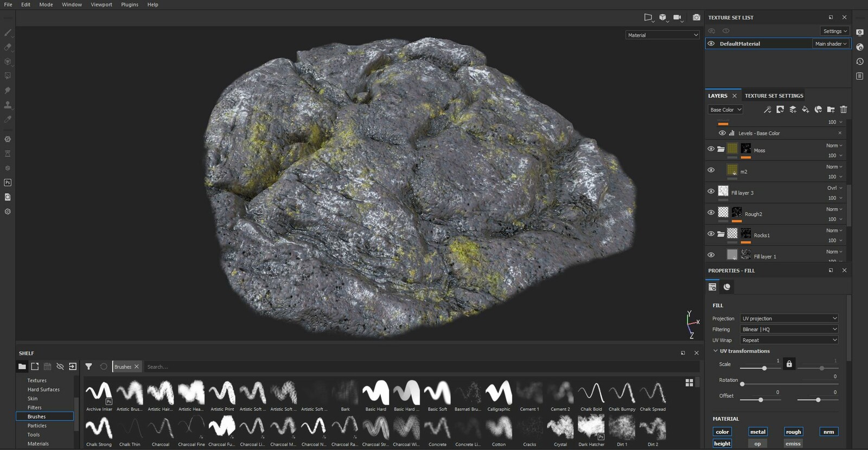Select the Polygon Fill tool
Image resolution: width=868 pixels, height=450 pixels.
click(8, 76)
